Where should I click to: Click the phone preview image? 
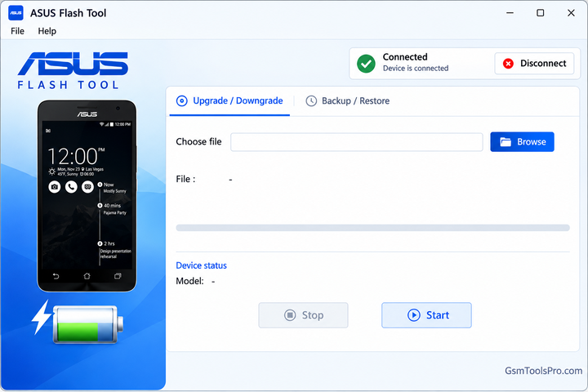87,196
